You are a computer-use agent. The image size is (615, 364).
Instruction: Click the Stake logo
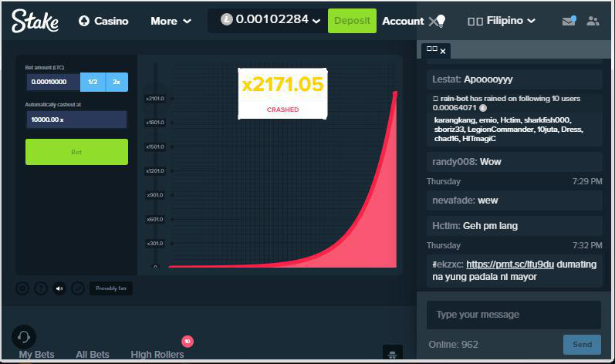[x=35, y=21]
